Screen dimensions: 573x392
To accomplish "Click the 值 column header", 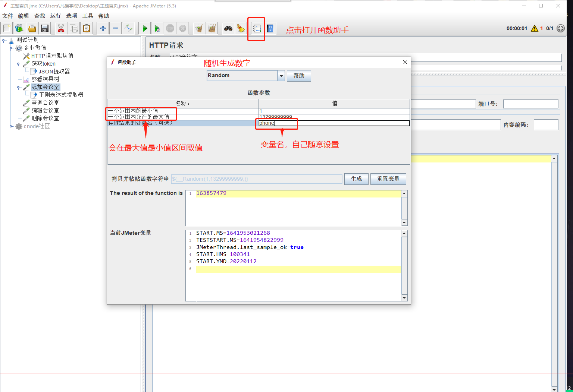I will [x=335, y=103].
